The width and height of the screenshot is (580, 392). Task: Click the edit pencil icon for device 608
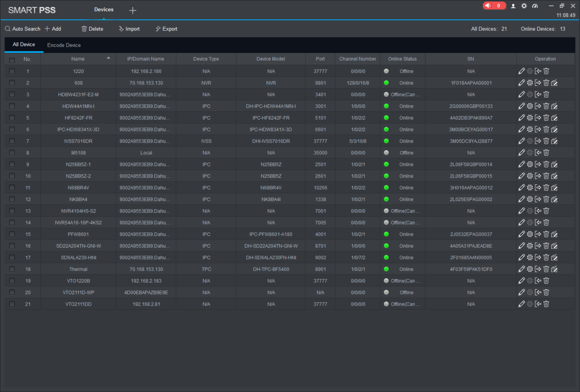[521, 83]
